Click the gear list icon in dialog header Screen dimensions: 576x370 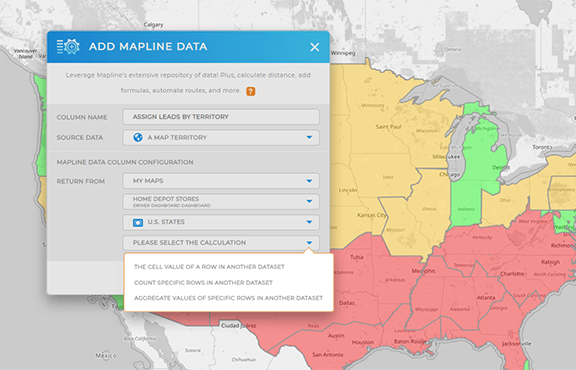tap(68, 47)
